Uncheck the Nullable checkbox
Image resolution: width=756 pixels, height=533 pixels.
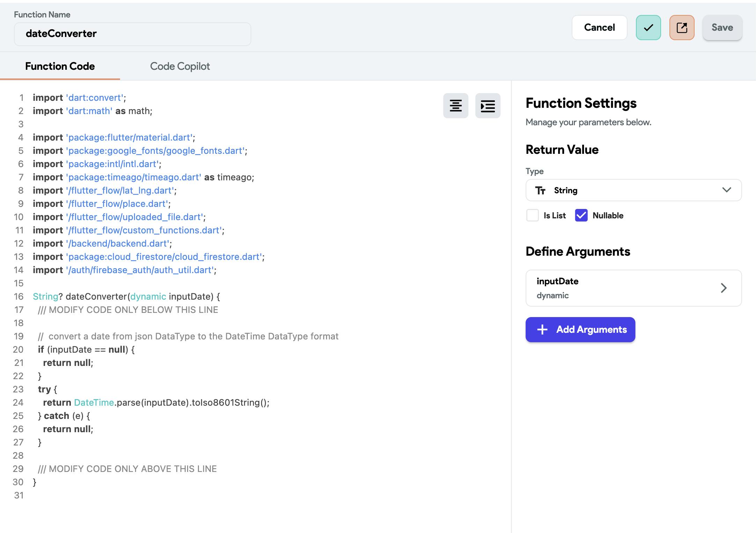point(581,216)
